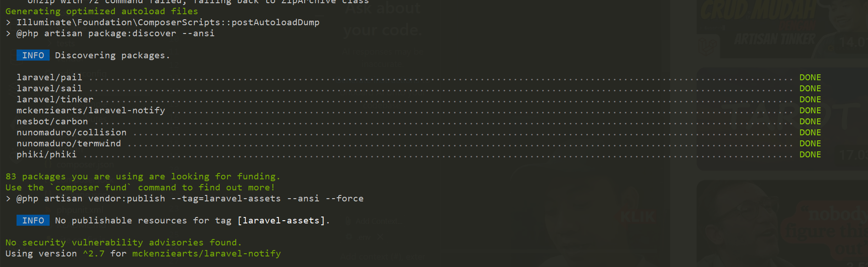The height and width of the screenshot is (267, 868).
Task: Click the postAutoloadDump script name
Action: pyautogui.click(x=275, y=22)
